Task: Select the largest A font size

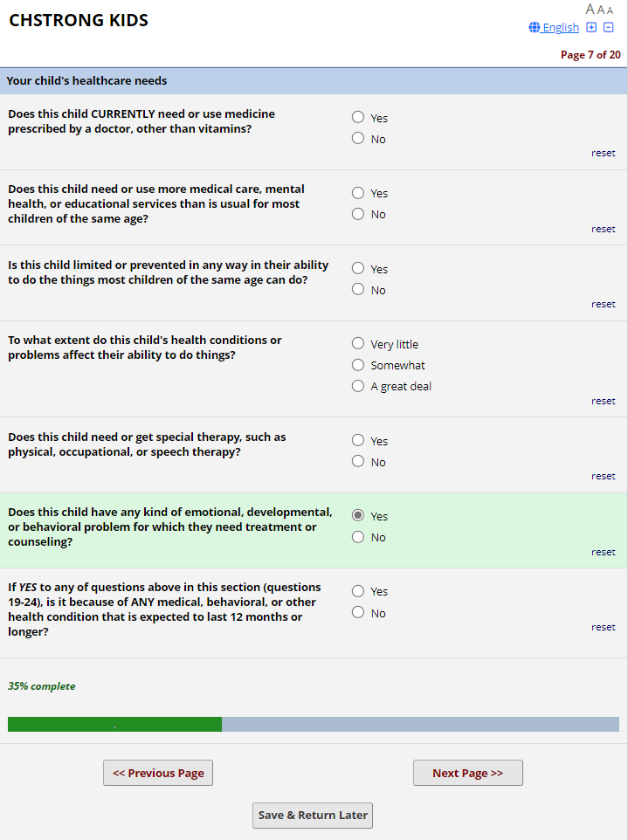Action: click(x=590, y=9)
